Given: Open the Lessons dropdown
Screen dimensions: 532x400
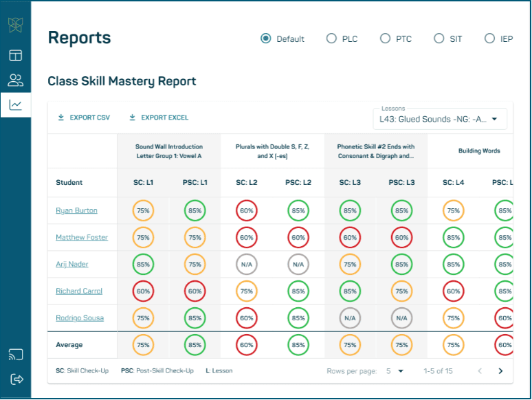Looking at the screenshot, I should [439, 119].
